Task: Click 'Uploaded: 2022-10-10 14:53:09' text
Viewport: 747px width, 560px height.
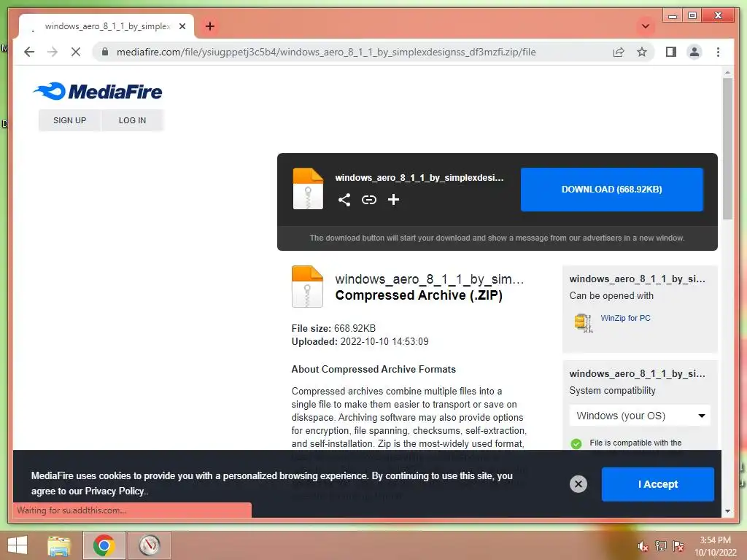Action: point(360,341)
